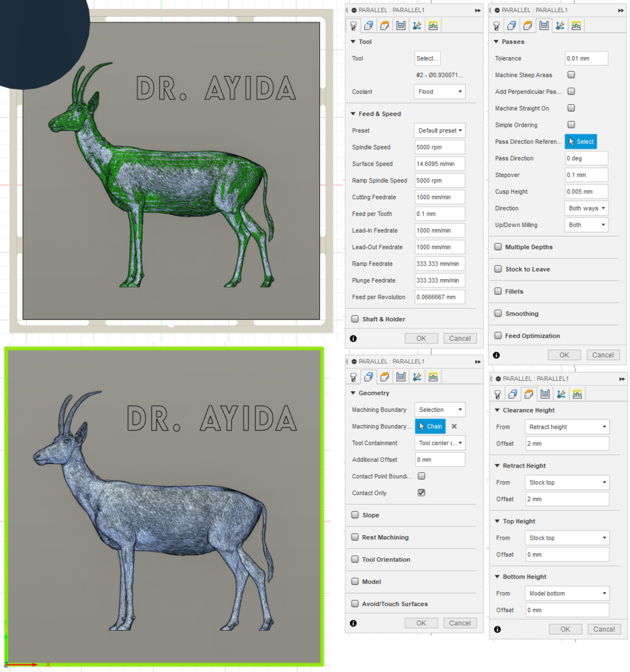Collapse the Feed & Speed section
Viewport: 630px width, 672px height.
(x=353, y=114)
